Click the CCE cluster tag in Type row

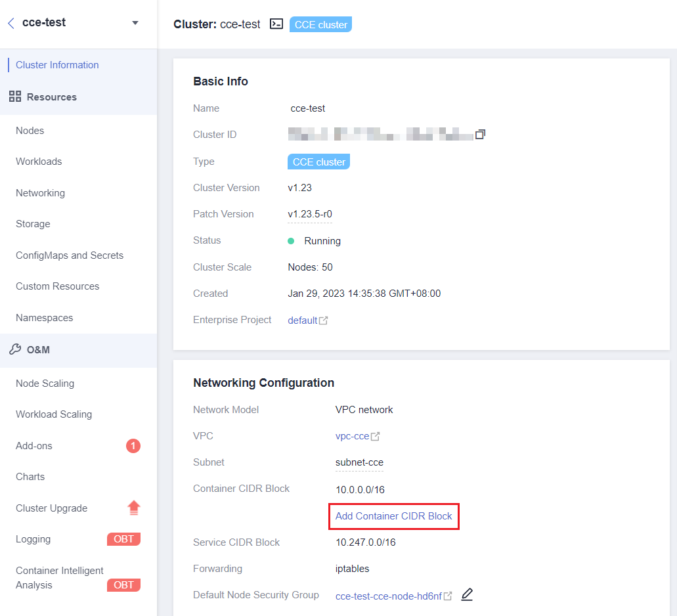point(318,162)
